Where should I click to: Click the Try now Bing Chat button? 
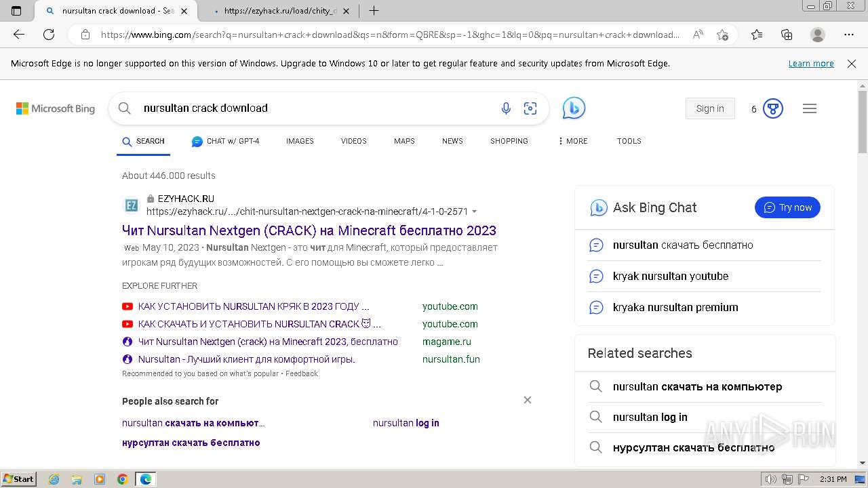click(x=787, y=207)
